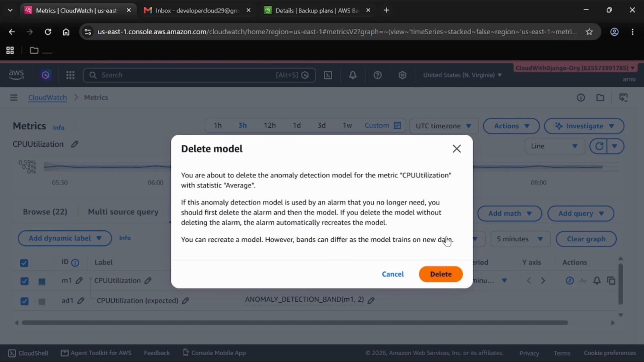Select the 1d time range
This screenshot has height=362, width=644.
click(297, 125)
